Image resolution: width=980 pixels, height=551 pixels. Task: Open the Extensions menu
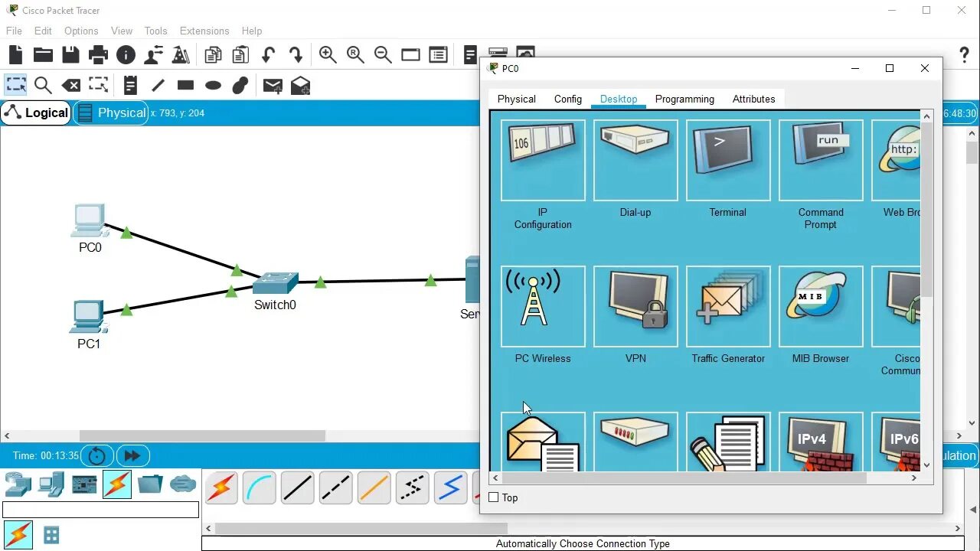[x=204, y=31]
